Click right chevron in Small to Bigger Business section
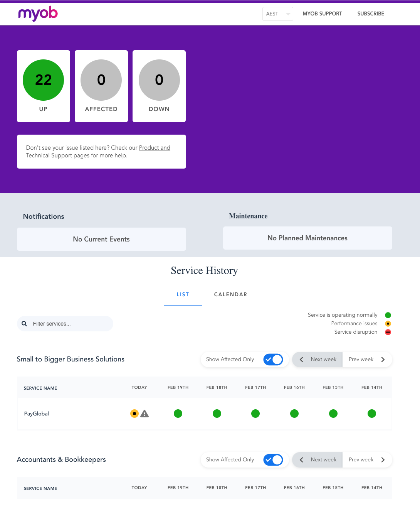The width and height of the screenshot is (420, 515). coord(383,360)
